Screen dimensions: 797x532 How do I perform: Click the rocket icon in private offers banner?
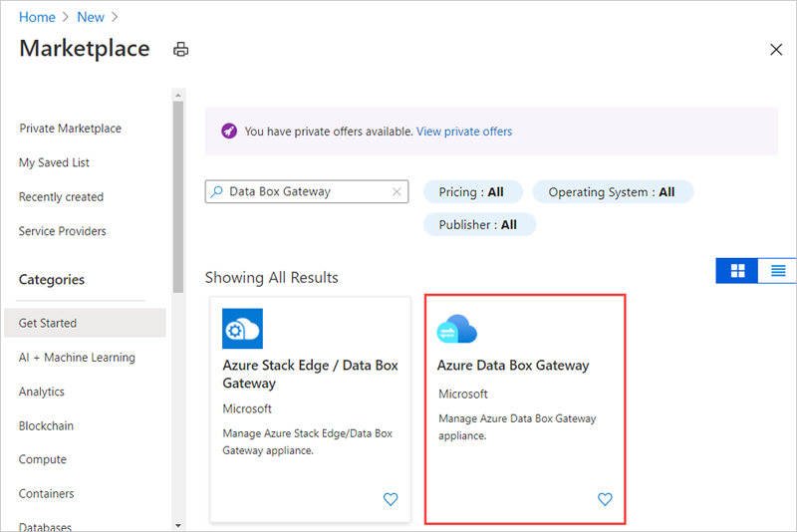click(228, 132)
